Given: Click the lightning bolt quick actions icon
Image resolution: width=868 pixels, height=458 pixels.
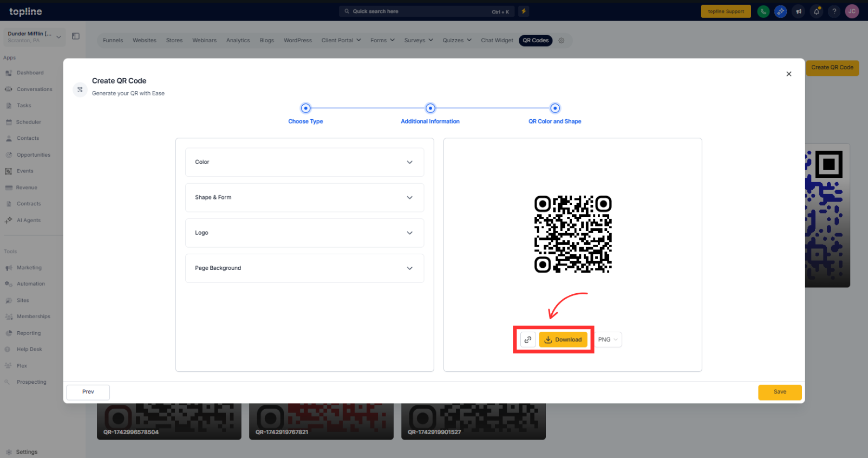Looking at the screenshot, I should 524,11.
